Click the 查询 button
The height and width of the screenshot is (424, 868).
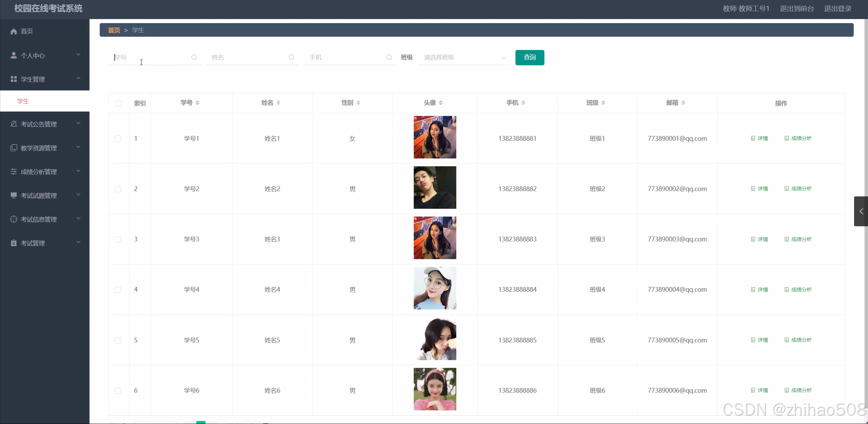click(529, 57)
